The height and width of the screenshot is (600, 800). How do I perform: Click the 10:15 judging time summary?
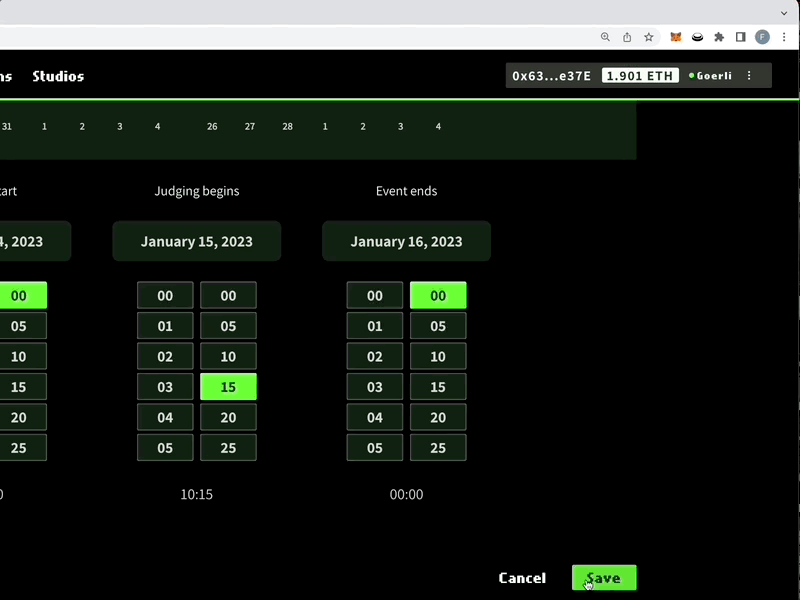(x=196, y=494)
